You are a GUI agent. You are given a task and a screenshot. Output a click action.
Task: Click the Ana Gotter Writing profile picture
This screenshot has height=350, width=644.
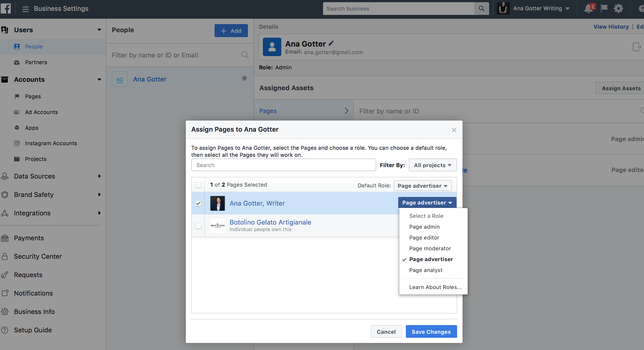[503, 8]
